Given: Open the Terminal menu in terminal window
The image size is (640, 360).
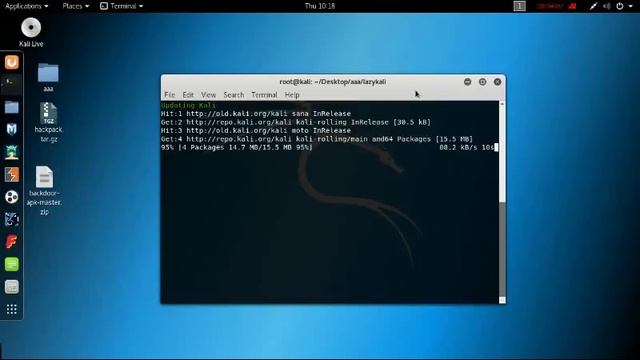Looking at the screenshot, I should coord(264,95).
